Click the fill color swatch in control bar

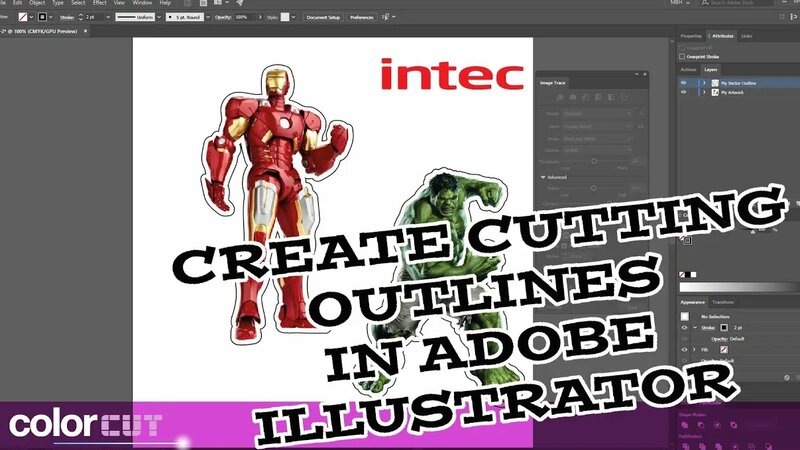pos(22,17)
